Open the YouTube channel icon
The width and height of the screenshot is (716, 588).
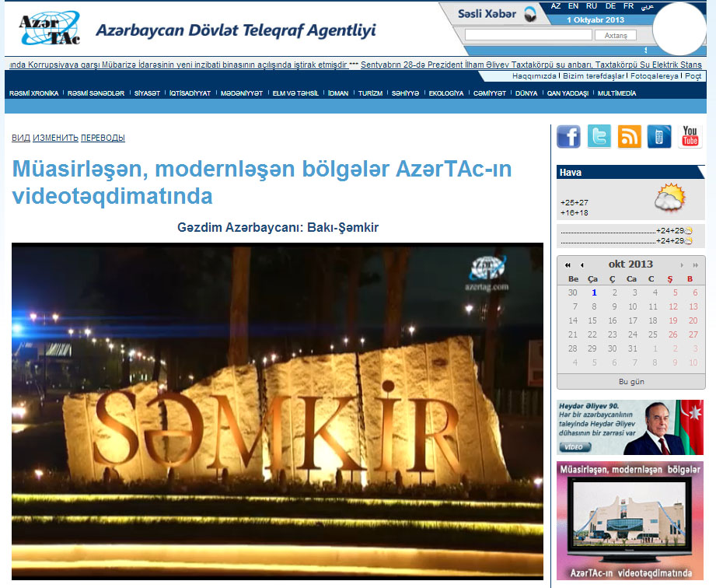pyautogui.click(x=690, y=137)
